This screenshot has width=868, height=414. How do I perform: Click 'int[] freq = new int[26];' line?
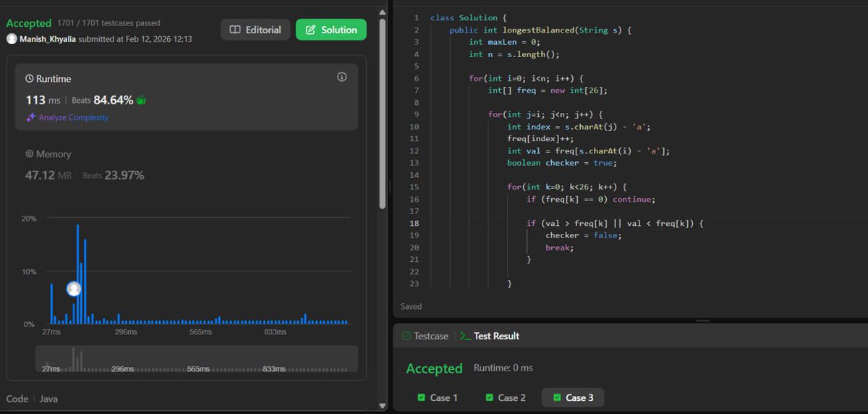(x=548, y=90)
